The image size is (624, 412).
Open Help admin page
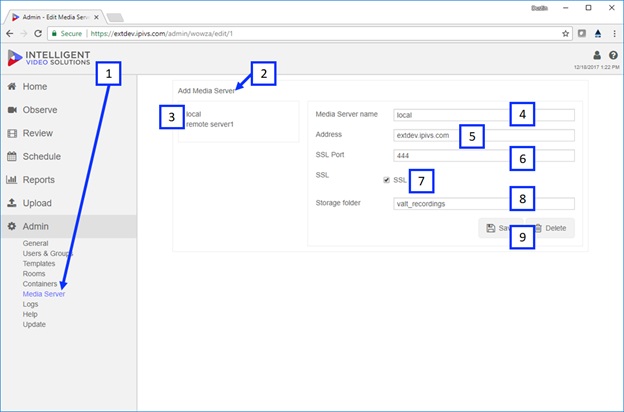30,314
